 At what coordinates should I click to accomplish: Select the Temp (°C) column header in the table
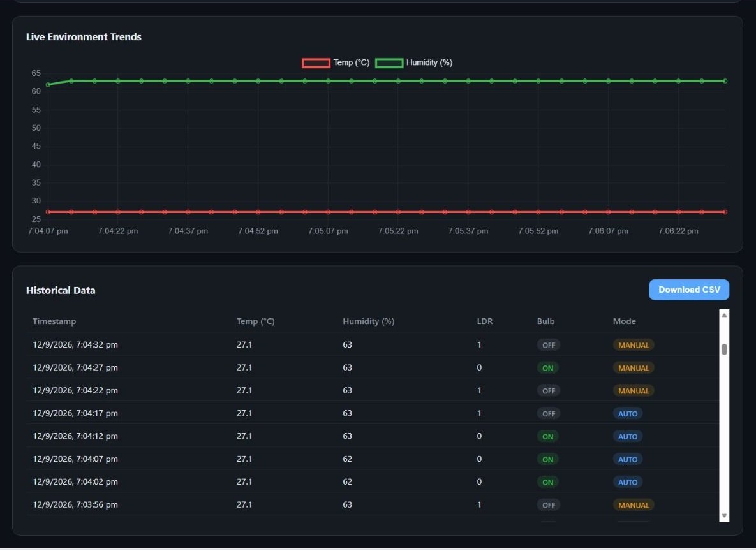(256, 321)
